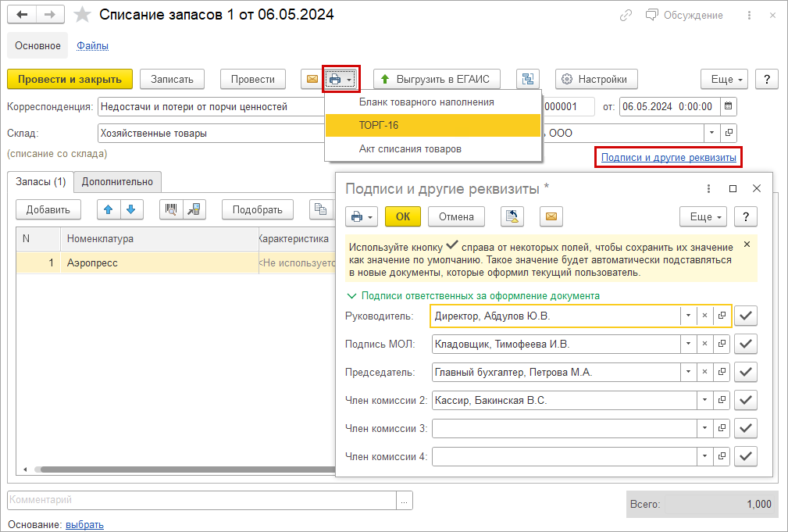Click the print icon in main toolbar
Image resolution: width=788 pixels, height=532 pixels.
point(336,79)
